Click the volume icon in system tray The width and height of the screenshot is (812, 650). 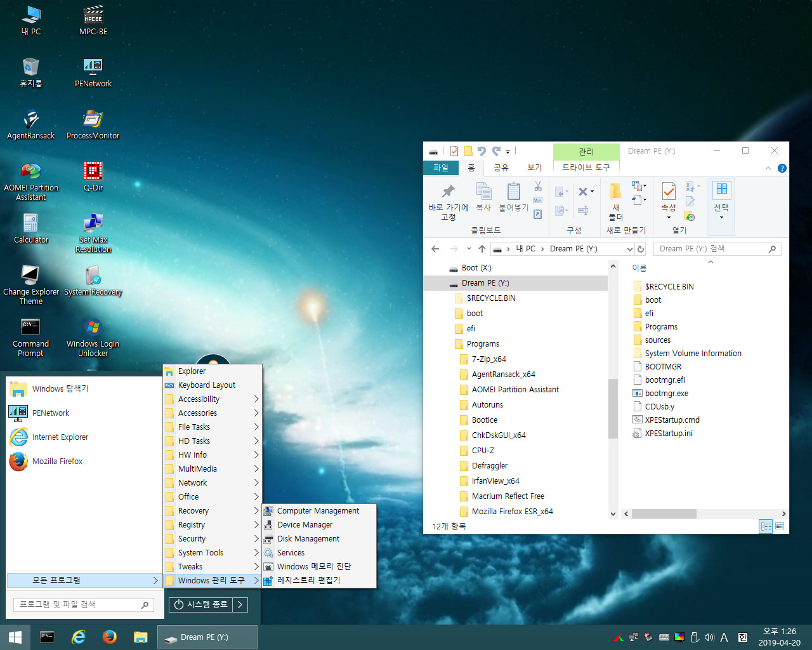[709, 637]
